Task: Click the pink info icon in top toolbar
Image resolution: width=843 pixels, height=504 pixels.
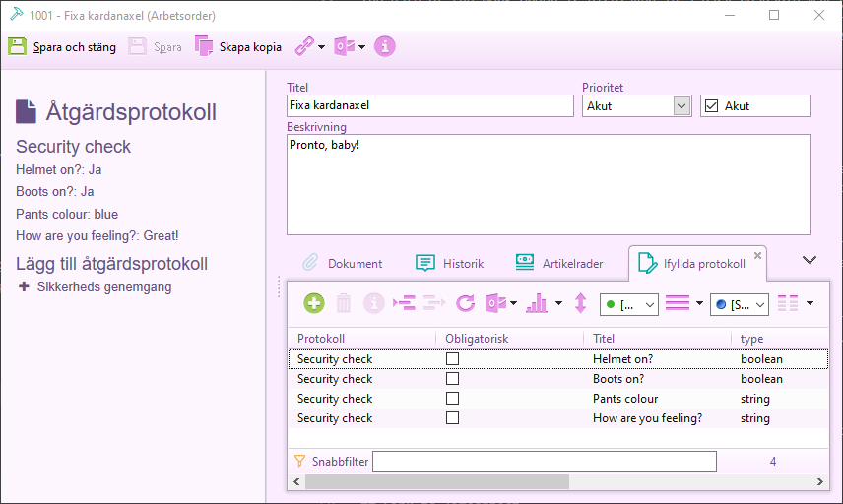Action: pos(385,46)
